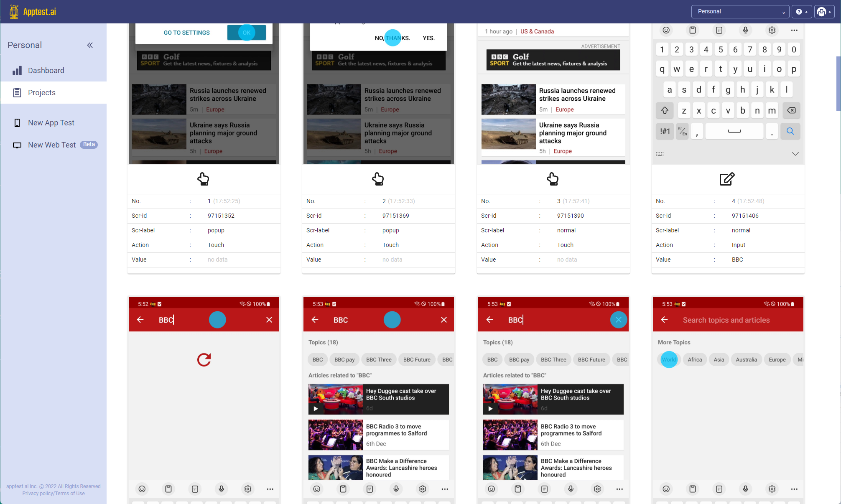Click the BBC Three chip in the third screenshot
This screenshot has height=504, width=841.
click(x=553, y=359)
